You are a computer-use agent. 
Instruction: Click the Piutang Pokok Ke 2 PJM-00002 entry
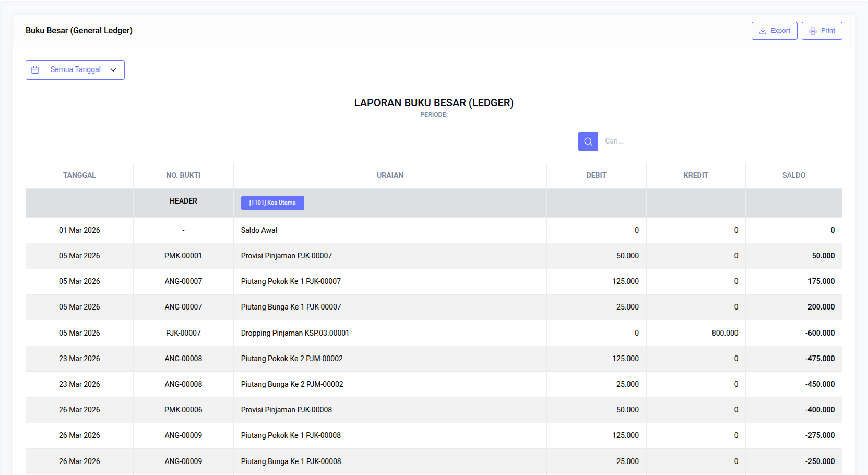pos(292,359)
